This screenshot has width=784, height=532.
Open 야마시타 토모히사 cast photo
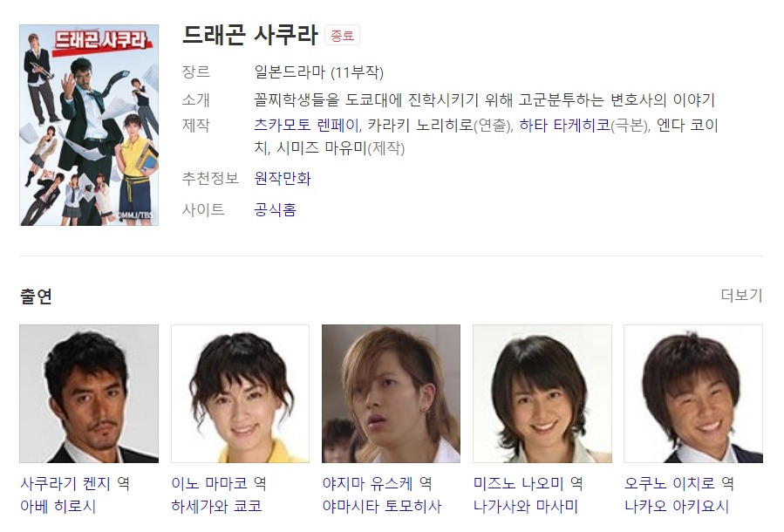[x=391, y=393]
